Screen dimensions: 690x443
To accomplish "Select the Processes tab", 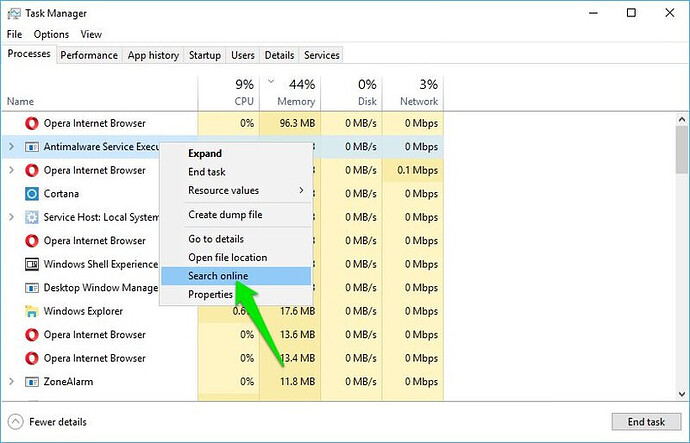I will (29, 54).
